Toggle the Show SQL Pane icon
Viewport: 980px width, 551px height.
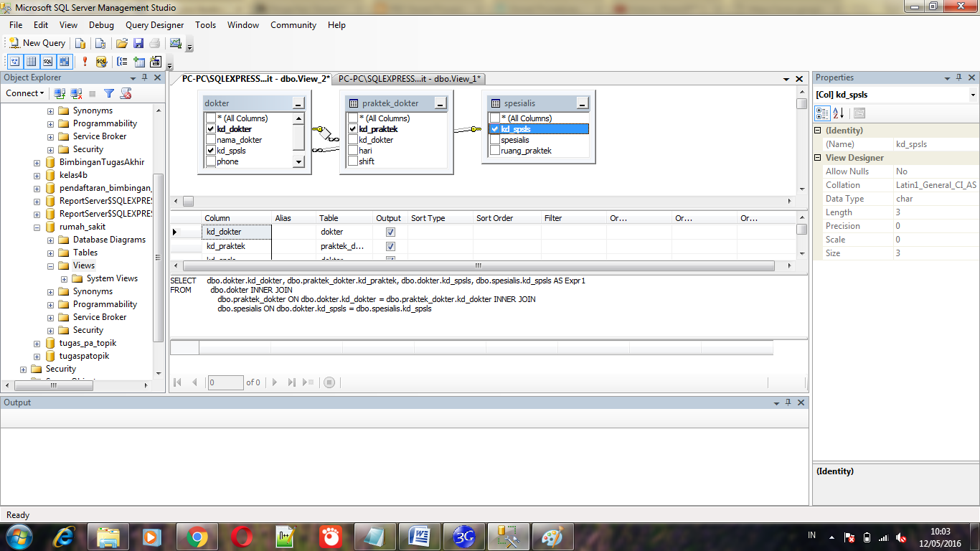pos(48,62)
